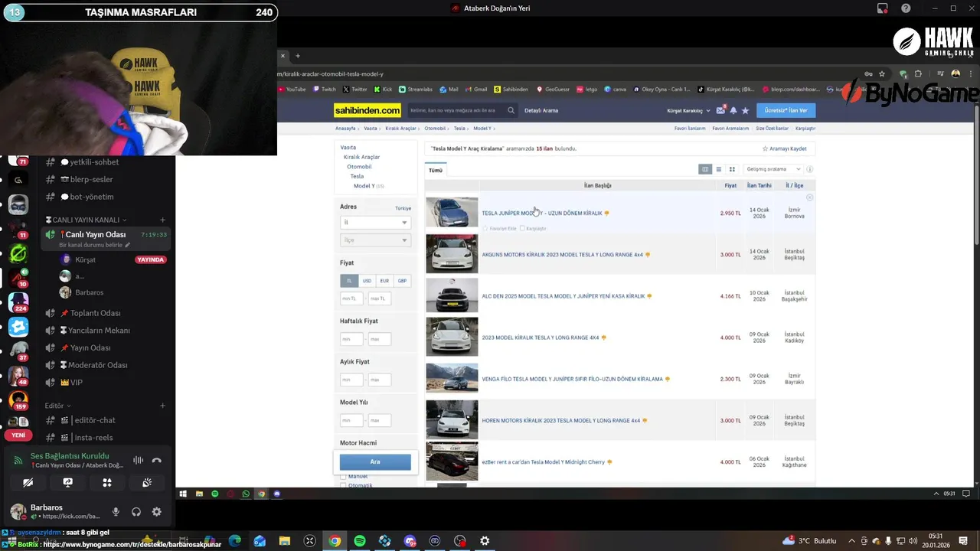Expand the Kürşat Karakılıç account menu
The width and height of the screenshot is (980, 551).
tap(689, 111)
